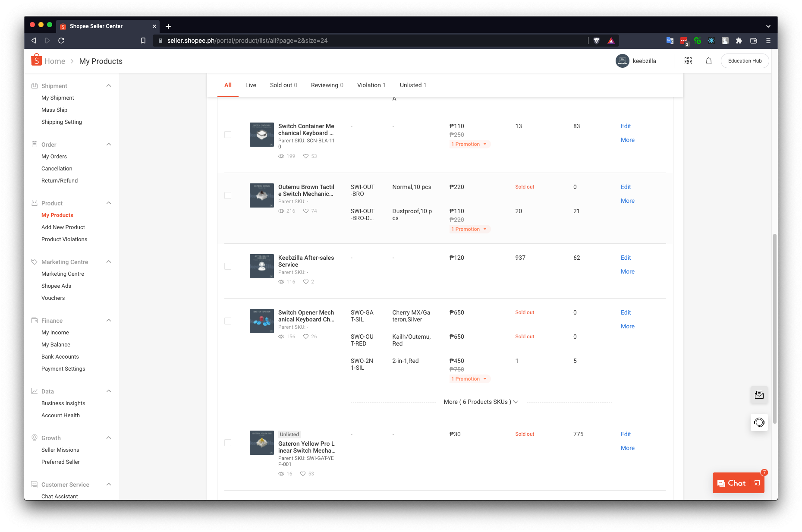Open Shopee Ads in sidebar

click(x=56, y=286)
